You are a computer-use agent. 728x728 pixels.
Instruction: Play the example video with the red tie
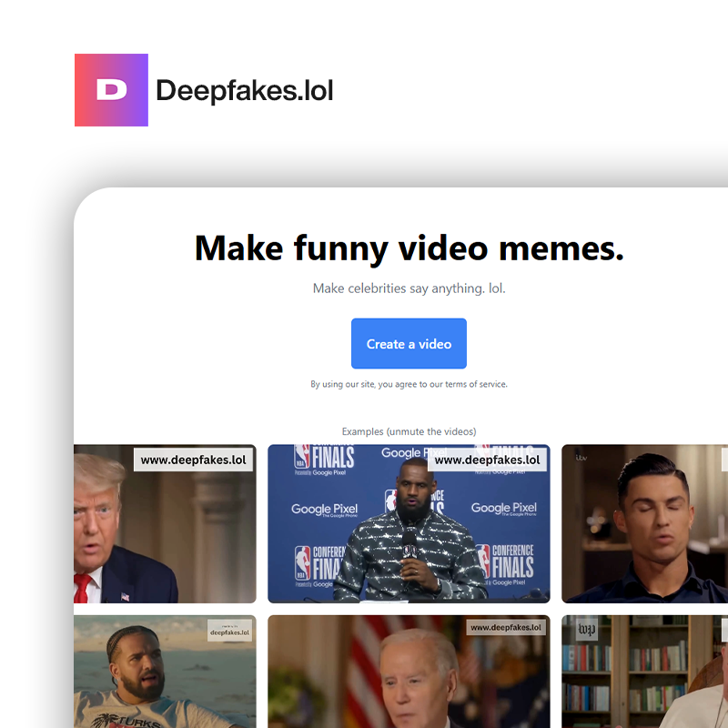pos(165,524)
